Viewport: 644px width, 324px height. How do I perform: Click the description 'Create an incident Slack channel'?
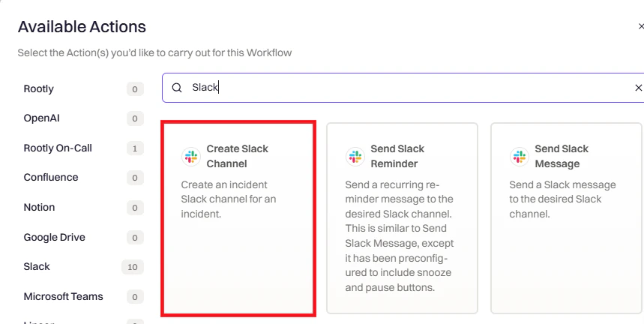point(229,199)
